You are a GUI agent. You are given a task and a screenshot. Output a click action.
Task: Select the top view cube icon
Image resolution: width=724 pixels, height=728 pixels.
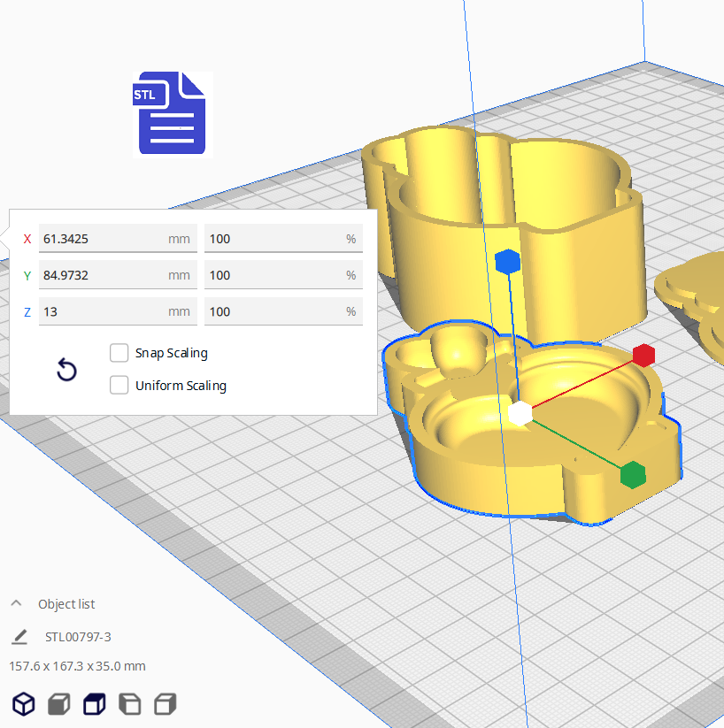(x=94, y=704)
